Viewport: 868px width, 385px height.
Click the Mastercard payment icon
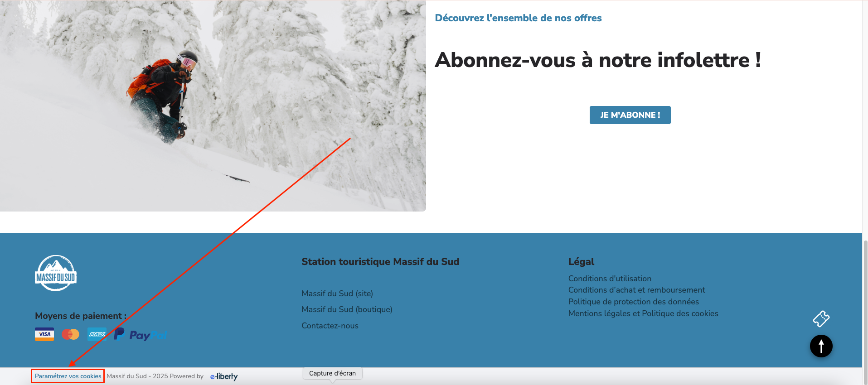[70, 334]
